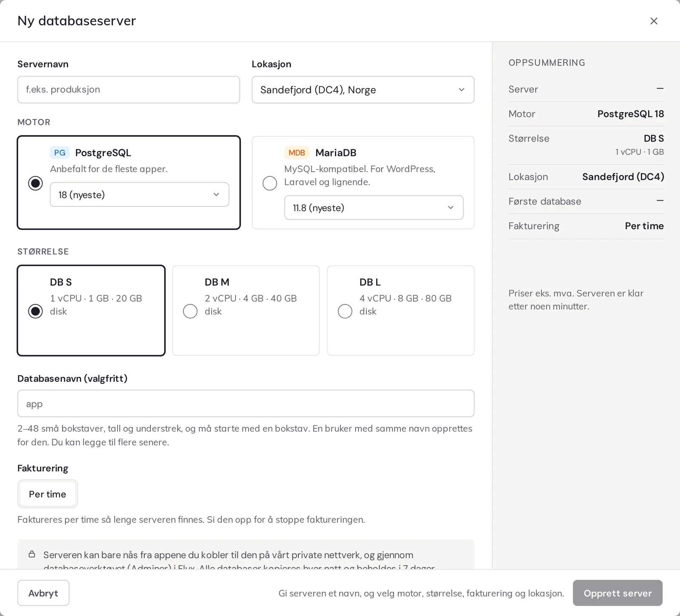Select the MariaDB engine radio button
Image resolution: width=680 pixels, height=616 pixels.
coord(270,183)
